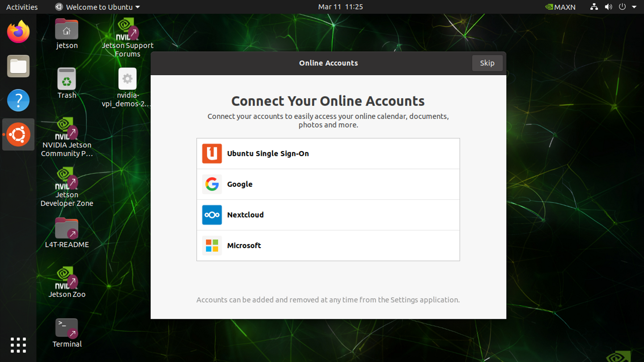
Task: Expand the system menu arrow
Action: (634, 7)
